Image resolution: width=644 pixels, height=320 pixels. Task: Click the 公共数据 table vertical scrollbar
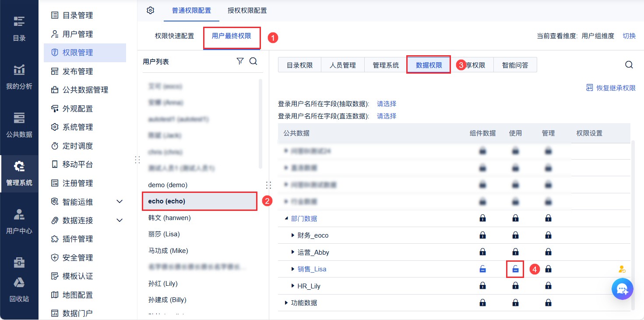click(632, 225)
